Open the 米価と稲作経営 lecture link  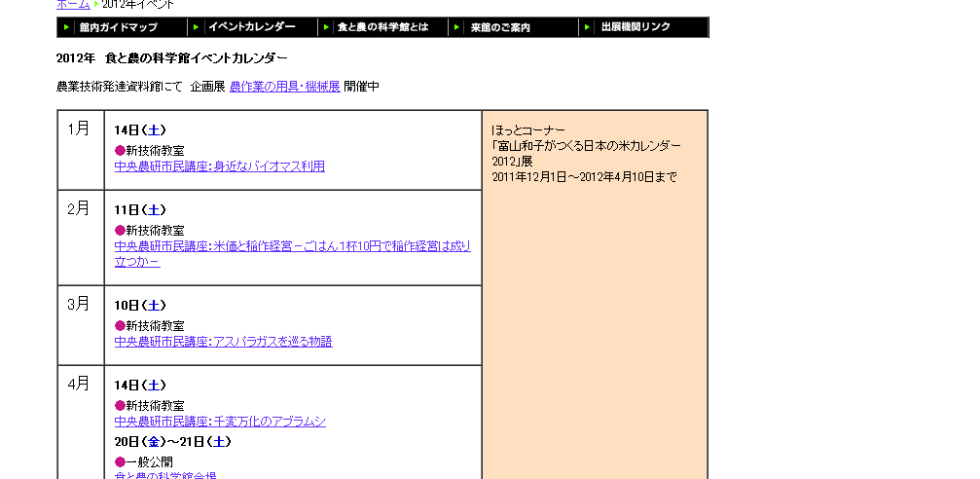coord(292,246)
